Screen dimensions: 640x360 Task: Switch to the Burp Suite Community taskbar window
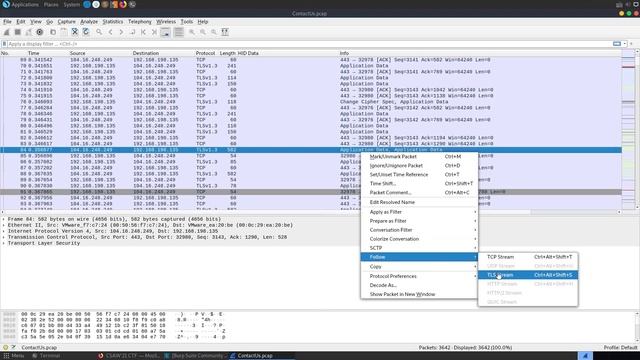click(195, 356)
